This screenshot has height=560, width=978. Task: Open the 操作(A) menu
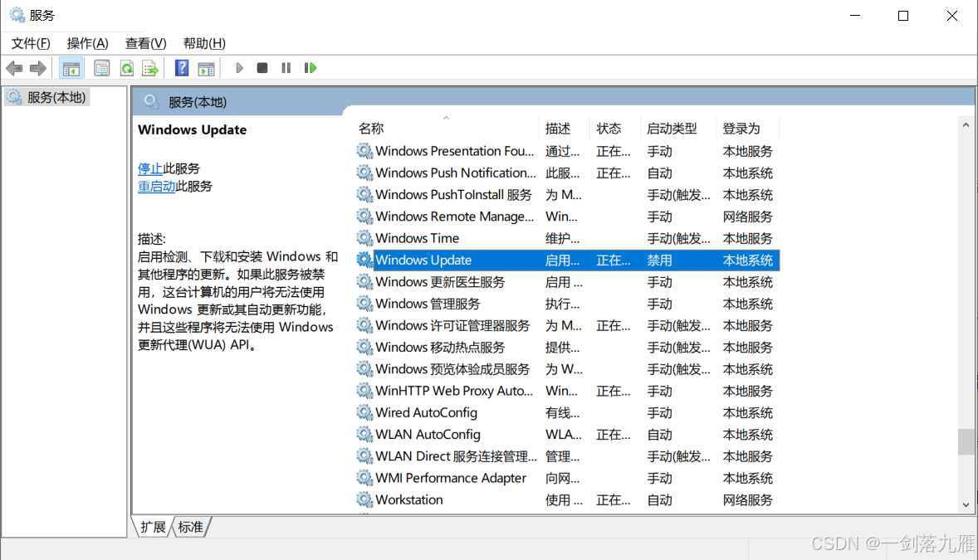87,44
